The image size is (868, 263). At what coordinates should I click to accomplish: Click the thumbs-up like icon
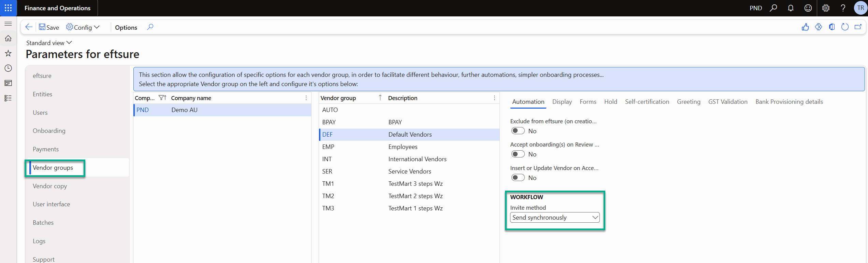point(805,27)
